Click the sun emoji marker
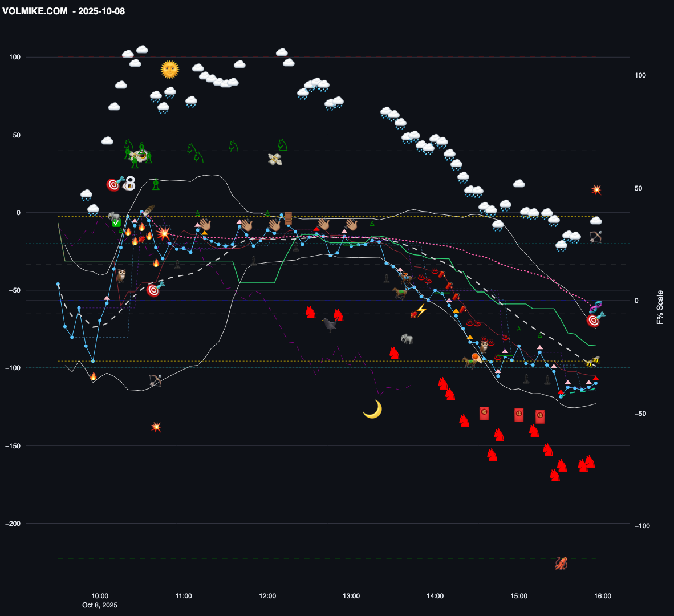 [x=169, y=70]
